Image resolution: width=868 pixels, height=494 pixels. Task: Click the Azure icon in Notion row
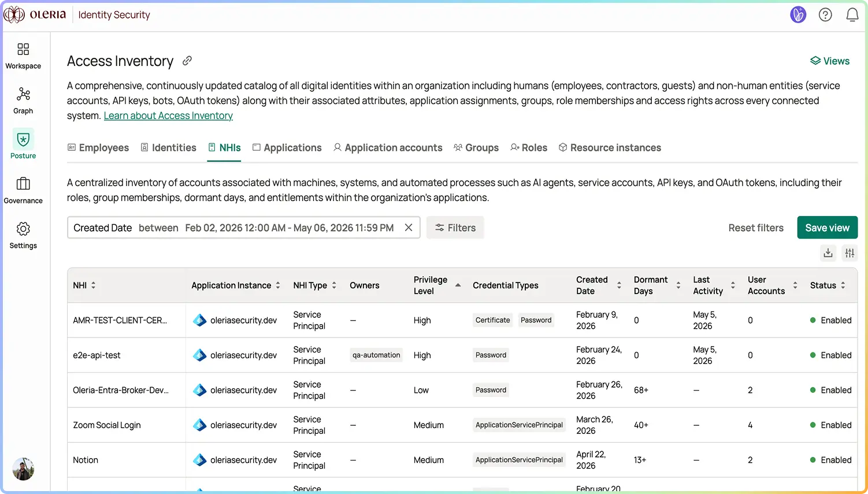click(199, 460)
